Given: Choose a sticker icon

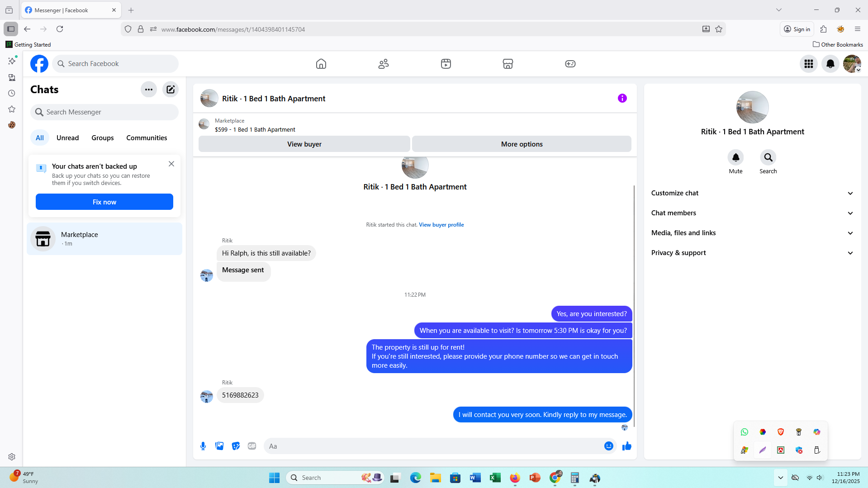Looking at the screenshot, I should 236,446.
